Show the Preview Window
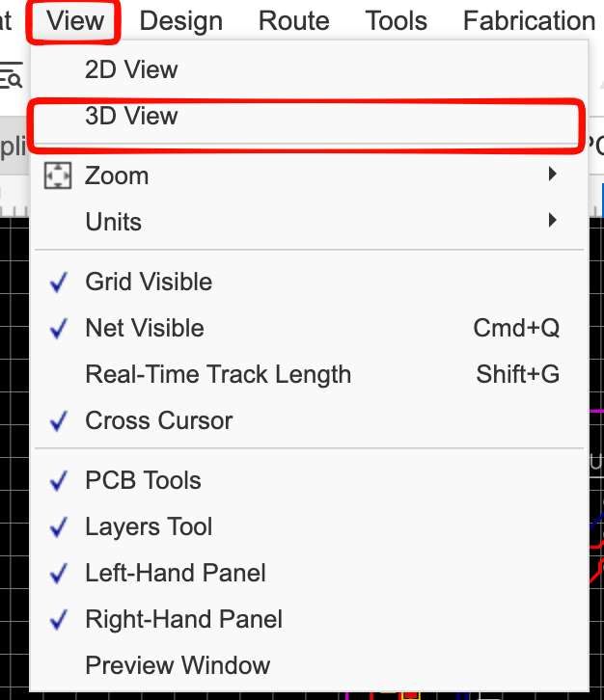This screenshot has width=604, height=700. click(x=178, y=666)
